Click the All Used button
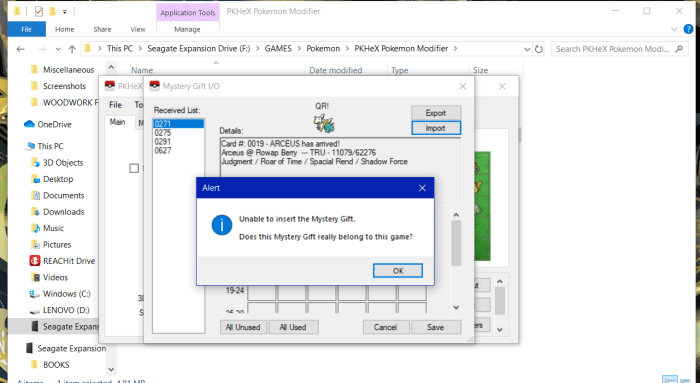This screenshot has height=383, width=700. point(293,327)
